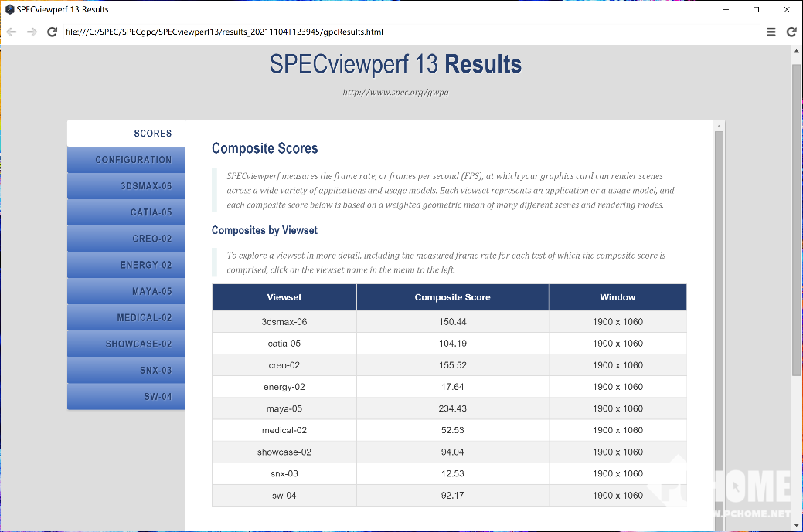Select the snx-03 table cell
Screen dimensions: 803x532
pos(284,473)
